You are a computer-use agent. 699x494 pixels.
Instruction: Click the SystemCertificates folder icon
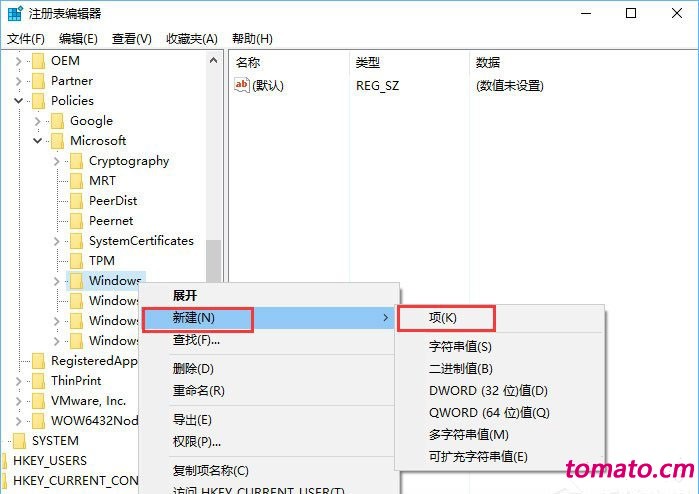click(x=77, y=241)
